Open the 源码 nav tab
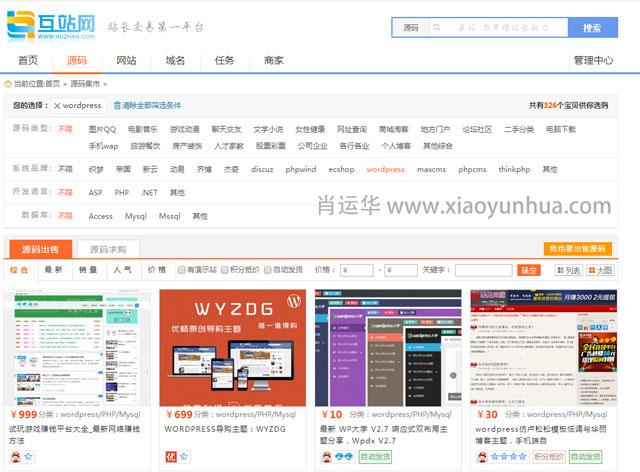Image resolution: width=640 pixels, height=472 pixels. (x=77, y=60)
